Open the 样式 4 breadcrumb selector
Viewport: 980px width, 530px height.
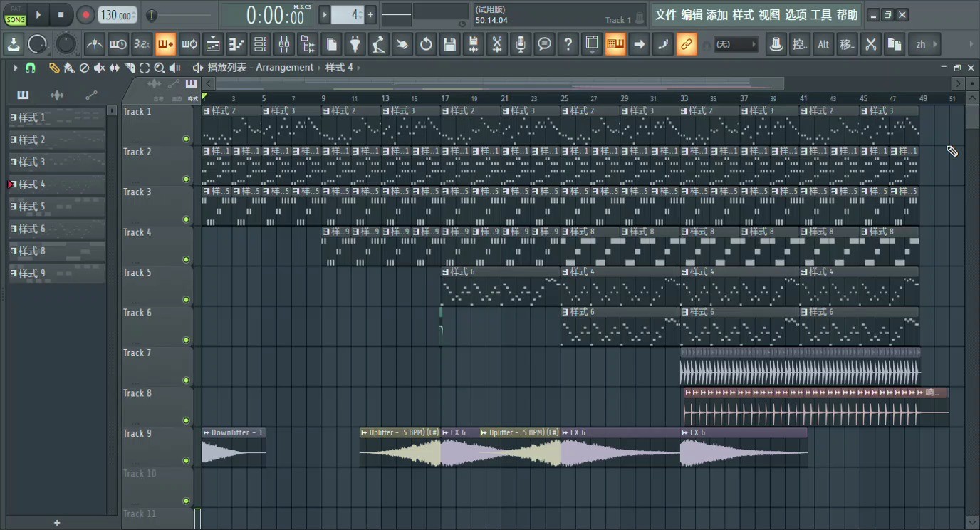339,67
